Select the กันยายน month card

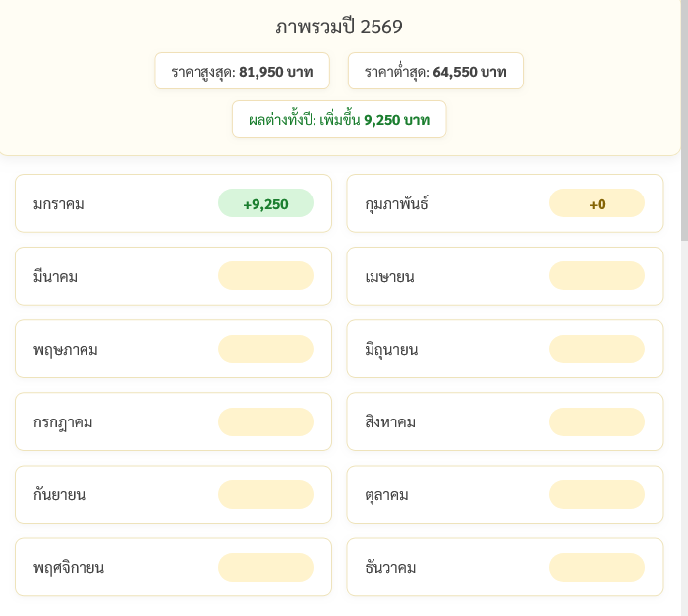click(x=118, y=494)
